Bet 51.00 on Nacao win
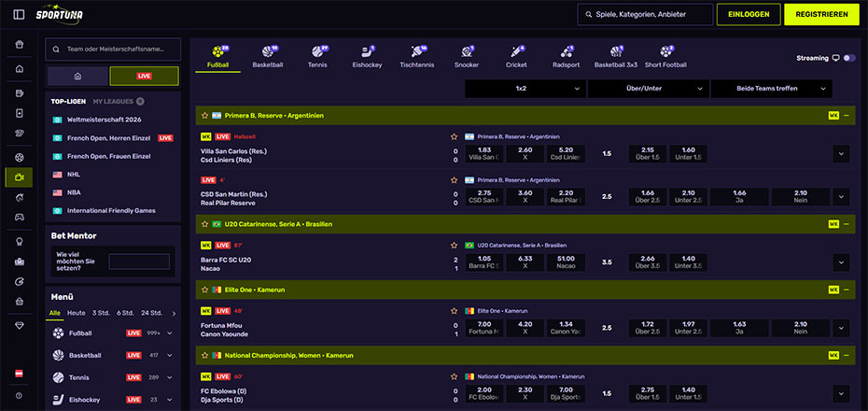This screenshot has height=411, width=868. pyautogui.click(x=567, y=262)
